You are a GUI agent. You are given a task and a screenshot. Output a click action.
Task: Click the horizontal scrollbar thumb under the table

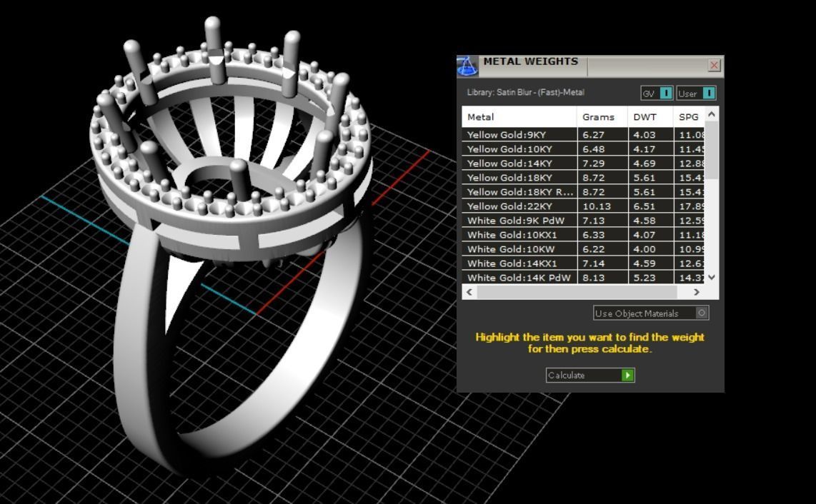click(577, 292)
